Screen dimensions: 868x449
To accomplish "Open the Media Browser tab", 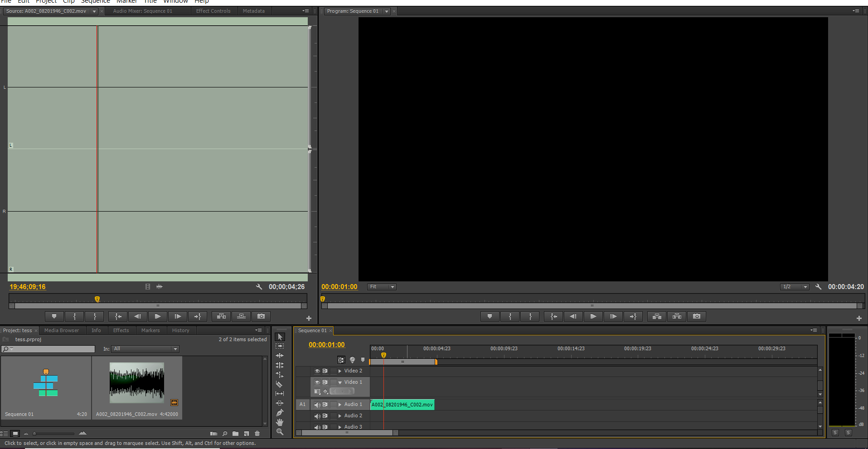I will coord(62,330).
